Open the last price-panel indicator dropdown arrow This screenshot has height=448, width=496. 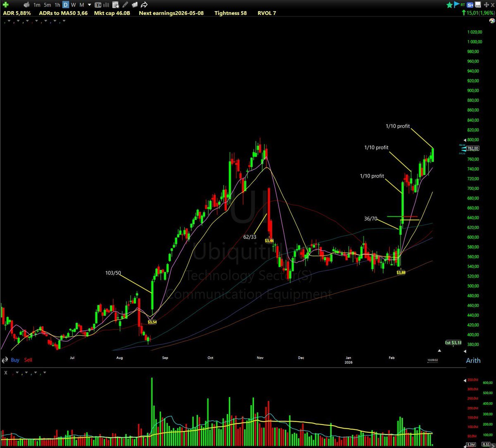pyautogui.click(x=64, y=21)
